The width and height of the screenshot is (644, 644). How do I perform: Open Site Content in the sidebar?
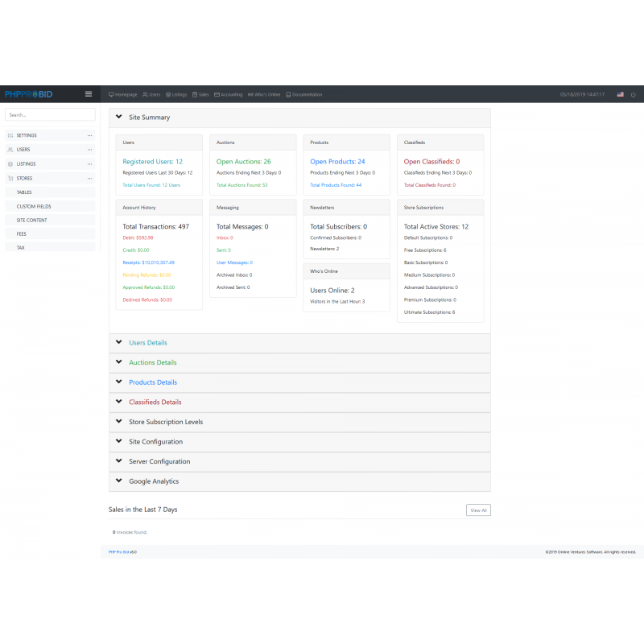(50, 220)
